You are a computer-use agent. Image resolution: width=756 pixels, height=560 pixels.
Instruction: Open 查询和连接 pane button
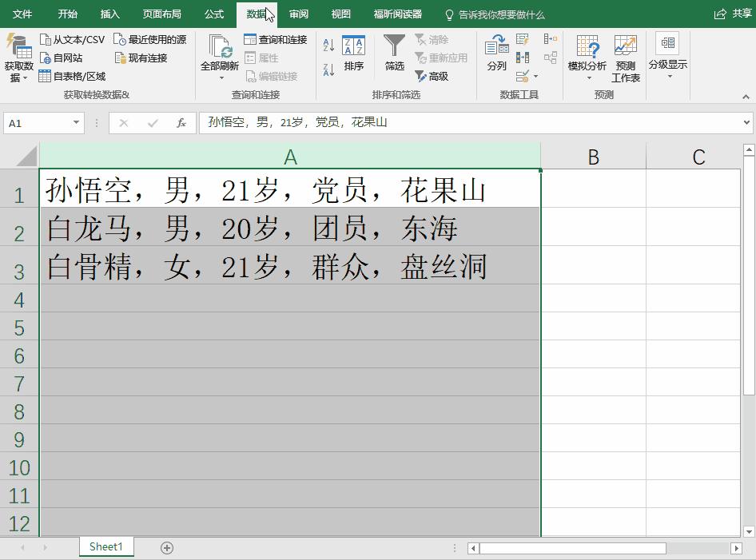[275, 39]
